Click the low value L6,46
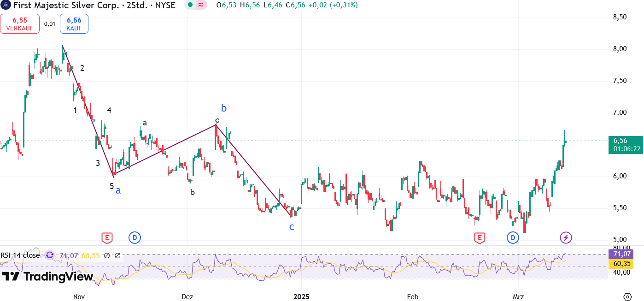Image resolution: width=644 pixels, height=301 pixels. (x=273, y=5)
